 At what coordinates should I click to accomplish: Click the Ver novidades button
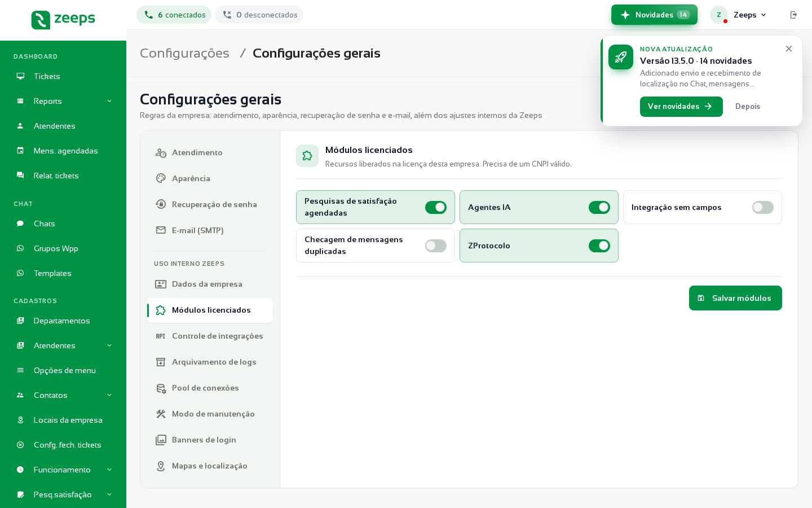[681, 107]
